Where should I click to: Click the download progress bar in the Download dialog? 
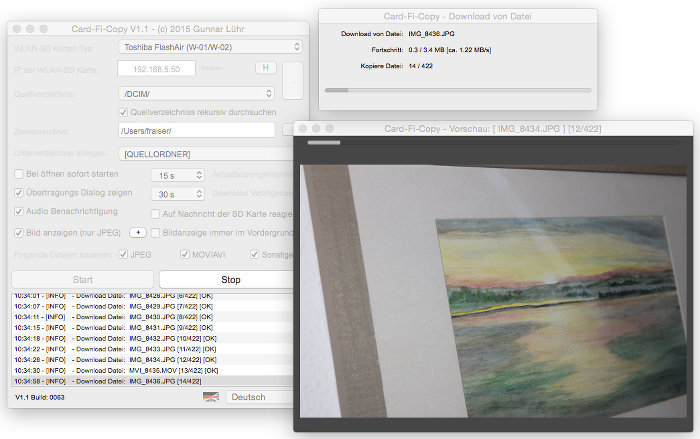point(458,90)
